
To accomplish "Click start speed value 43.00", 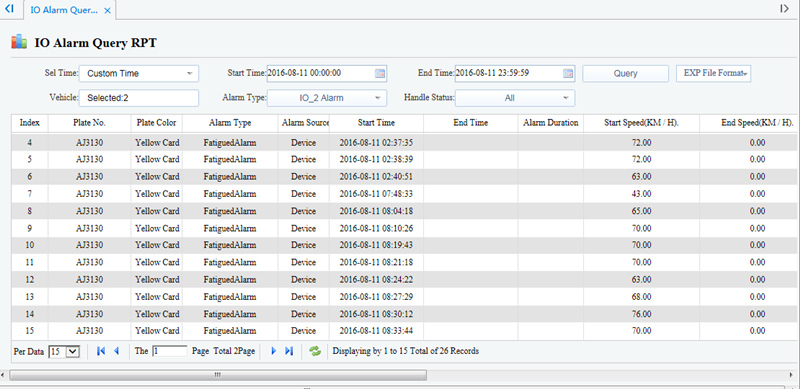I will click(x=641, y=194).
